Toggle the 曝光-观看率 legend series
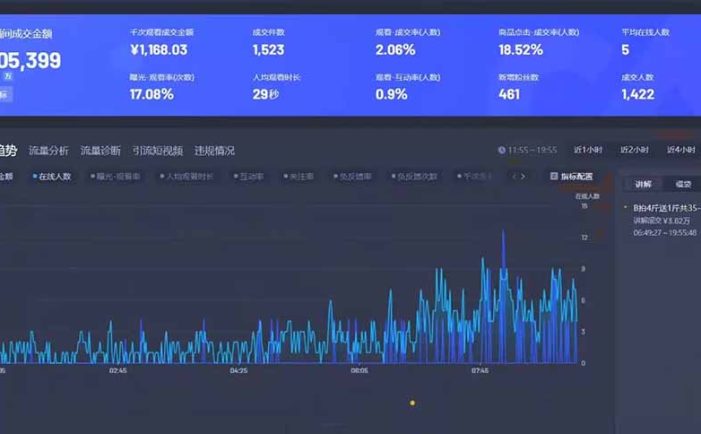 115,176
